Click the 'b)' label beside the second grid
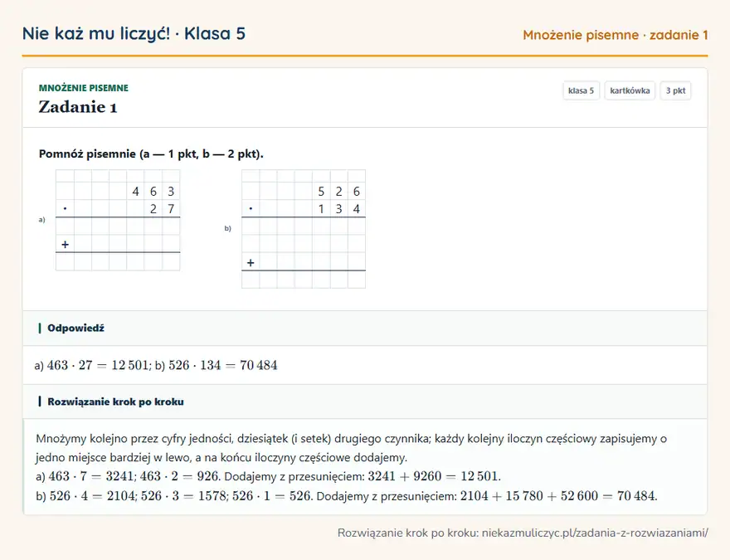Screen dimensions: 730x560 tap(227, 228)
